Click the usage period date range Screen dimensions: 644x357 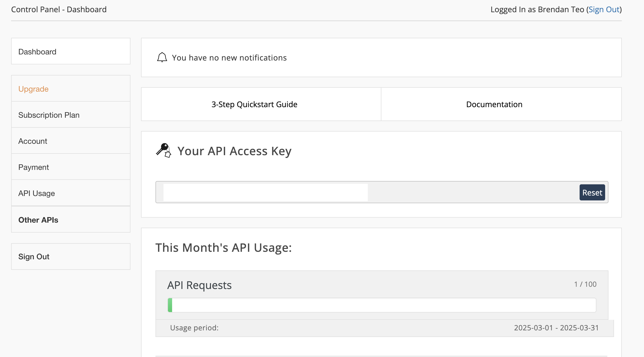point(556,328)
